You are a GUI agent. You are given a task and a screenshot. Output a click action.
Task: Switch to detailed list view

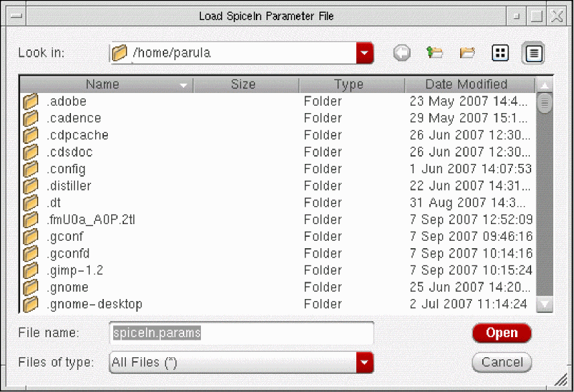(533, 54)
